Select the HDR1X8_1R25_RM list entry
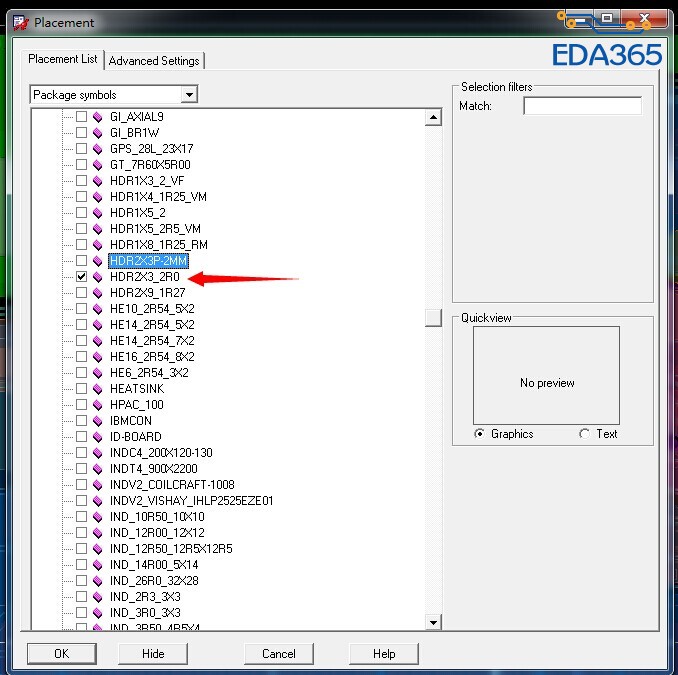Image resolution: width=678 pixels, height=675 pixels. [x=159, y=245]
